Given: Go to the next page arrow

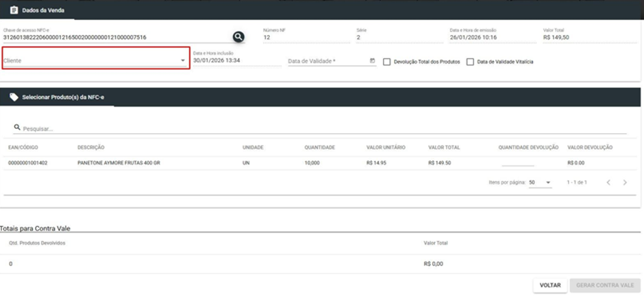Looking at the screenshot, I should (x=625, y=182).
